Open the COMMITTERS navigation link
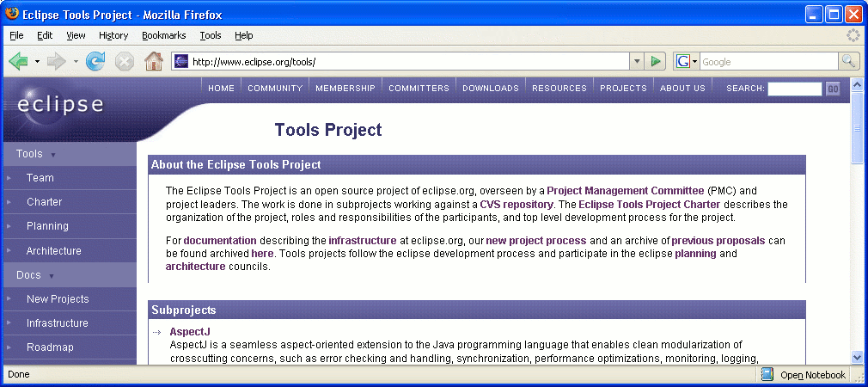This screenshot has width=868, height=387. (x=419, y=88)
